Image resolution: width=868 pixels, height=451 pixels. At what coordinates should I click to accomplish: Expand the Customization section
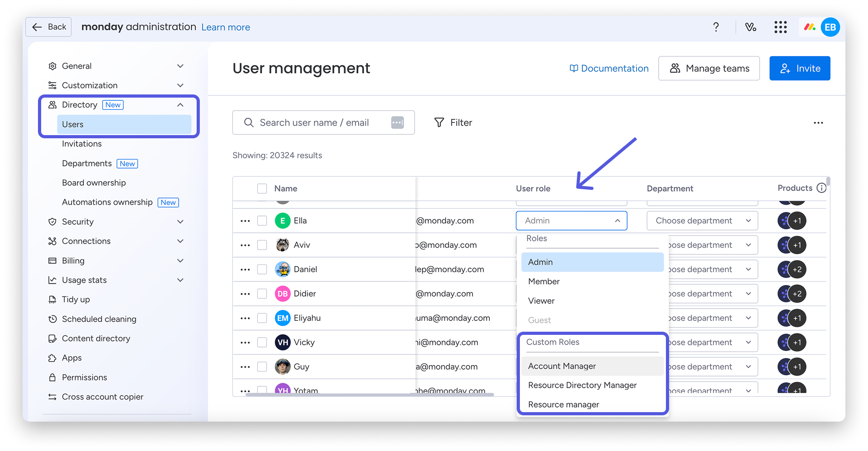coord(180,85)
